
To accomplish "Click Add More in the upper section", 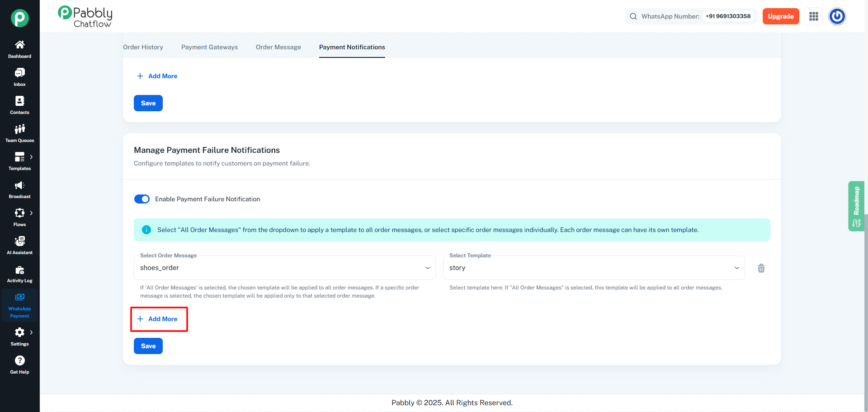I will (157, 76).
